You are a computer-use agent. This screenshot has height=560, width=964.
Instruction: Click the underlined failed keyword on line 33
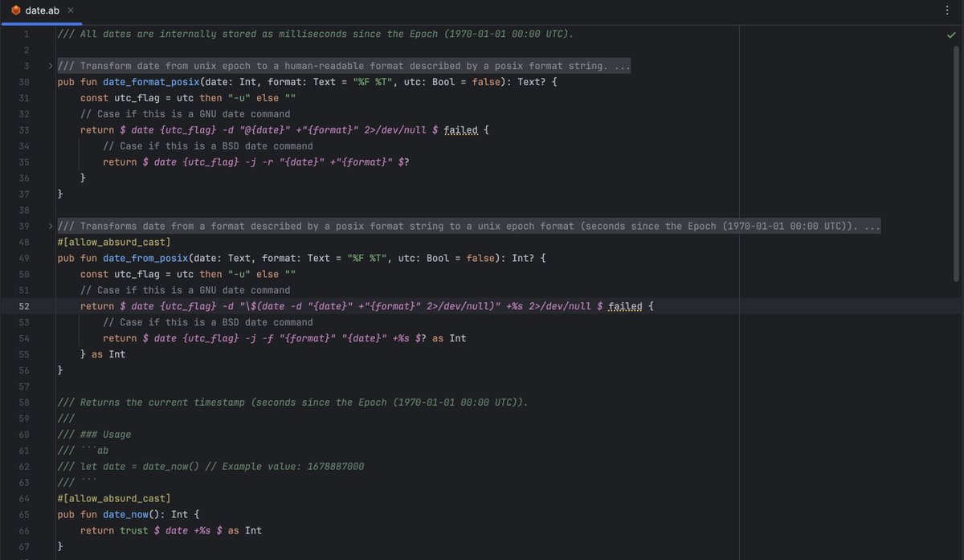point(461,130)
